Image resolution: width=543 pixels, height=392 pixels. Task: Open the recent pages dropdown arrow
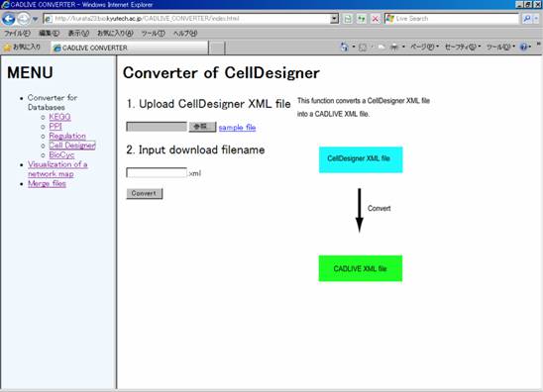click(35, 19)
